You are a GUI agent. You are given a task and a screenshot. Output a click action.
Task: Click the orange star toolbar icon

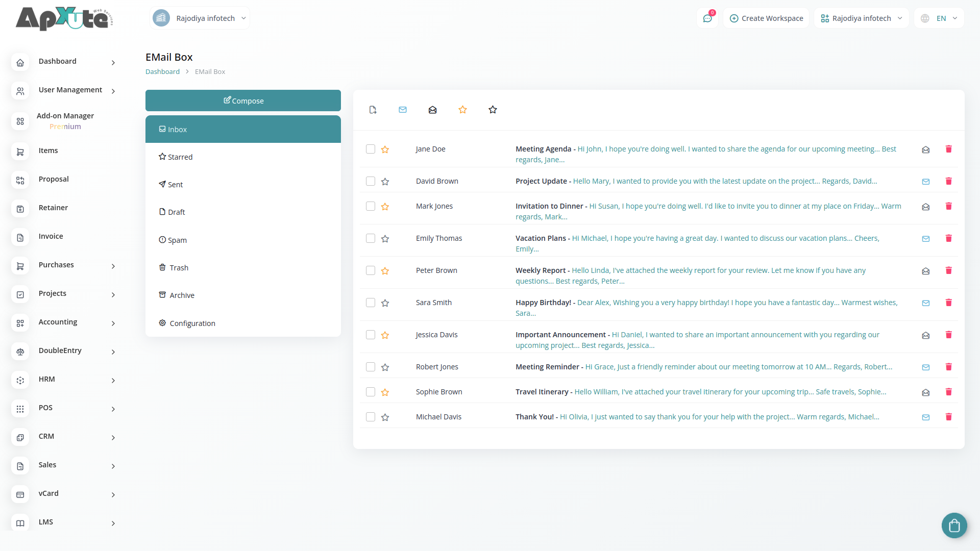[x=462, y=110]
